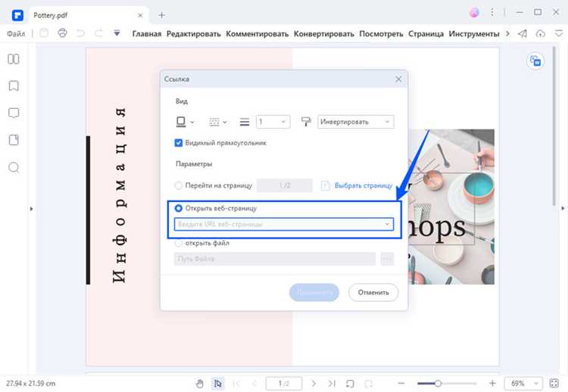Switch to the Страница tab

pyautogui.click(x=426, y=33)
